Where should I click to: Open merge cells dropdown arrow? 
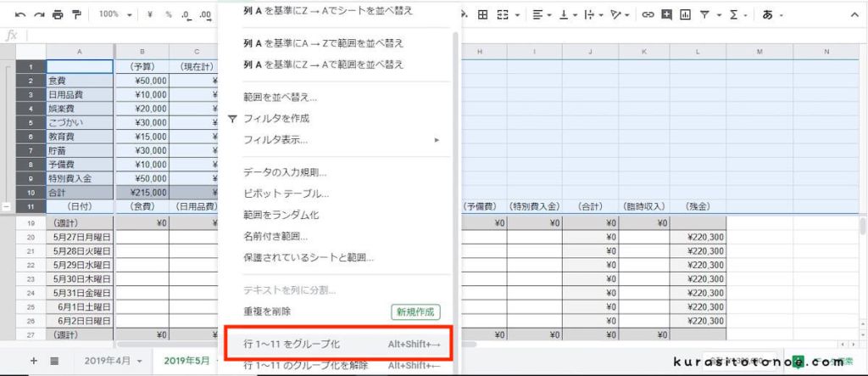(x=517, y=15)
